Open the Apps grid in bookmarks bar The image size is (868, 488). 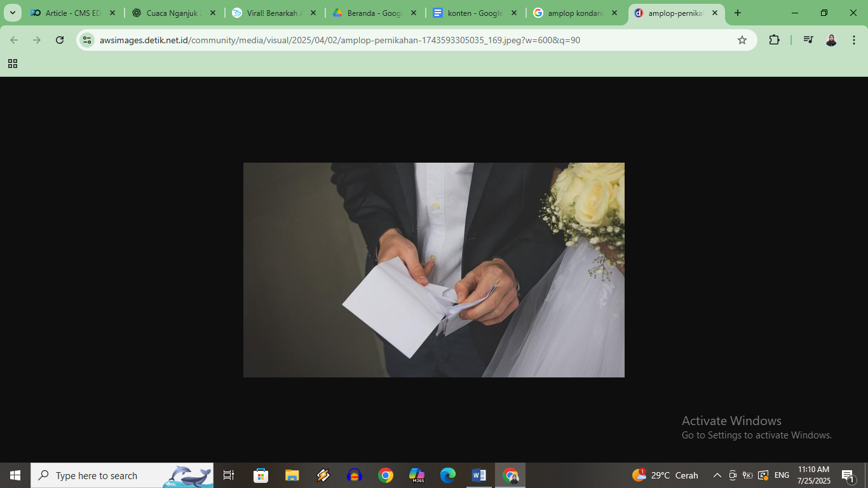13,64
